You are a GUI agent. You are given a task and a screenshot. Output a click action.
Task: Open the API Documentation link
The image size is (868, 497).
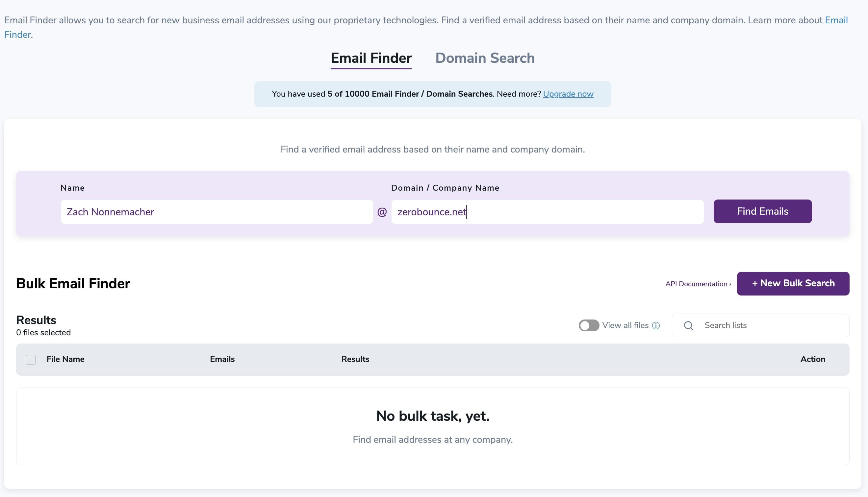tap(698, 284)
